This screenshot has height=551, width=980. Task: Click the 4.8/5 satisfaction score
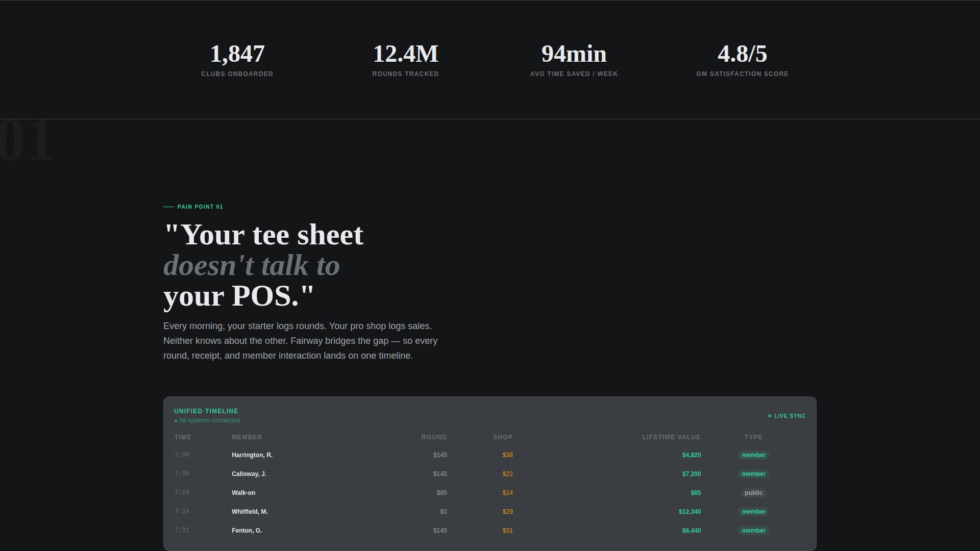point(743,54)
